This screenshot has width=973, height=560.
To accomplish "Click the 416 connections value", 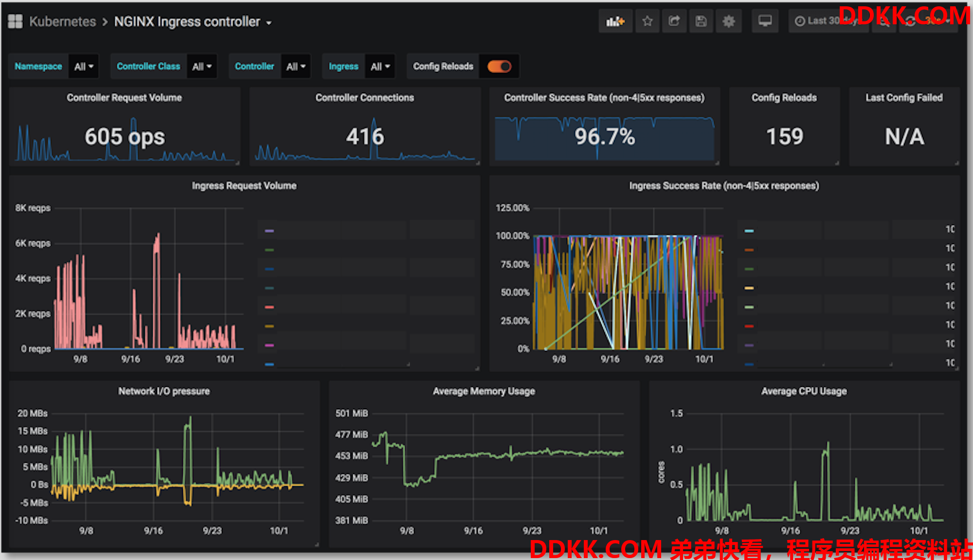I will pyautogui.click(x=365, y=137).
